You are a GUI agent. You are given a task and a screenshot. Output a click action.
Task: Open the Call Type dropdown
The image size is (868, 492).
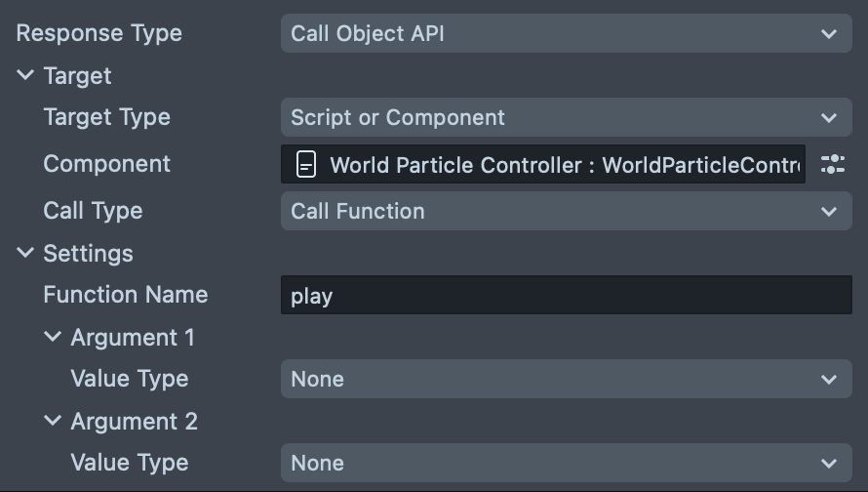coord(566,211)
